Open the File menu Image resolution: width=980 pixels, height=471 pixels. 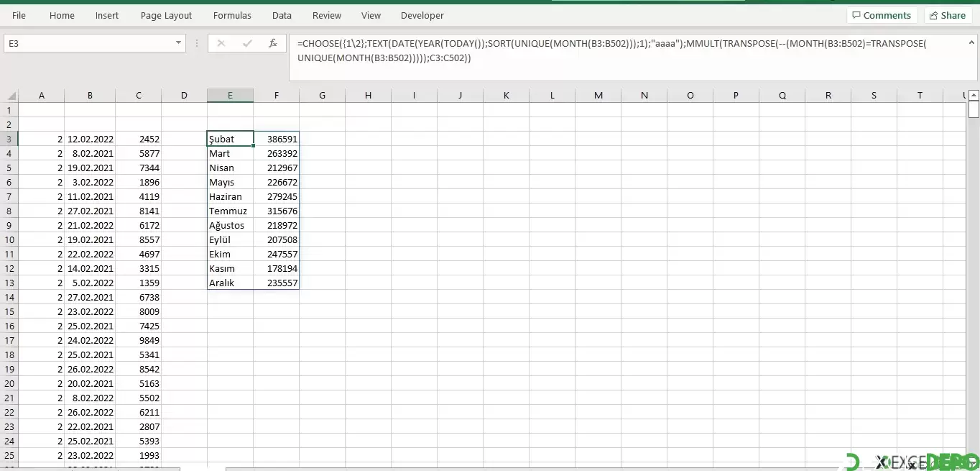click(19, 15)
